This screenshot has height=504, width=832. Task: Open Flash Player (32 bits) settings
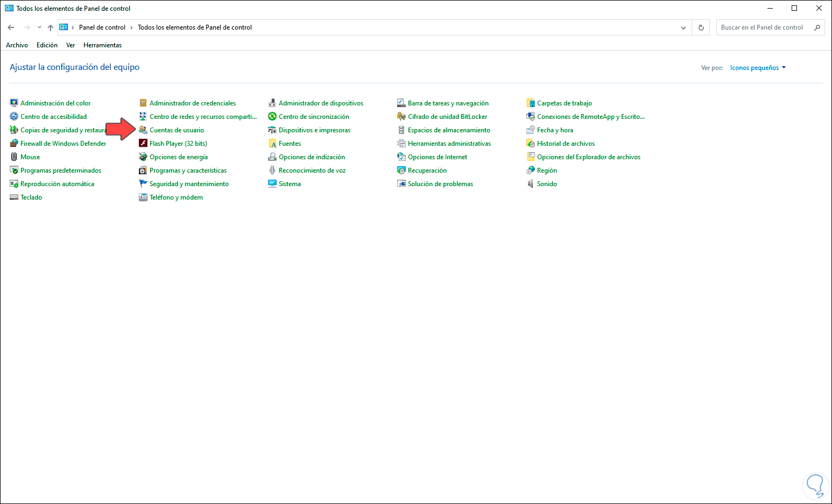click(178, 143)
